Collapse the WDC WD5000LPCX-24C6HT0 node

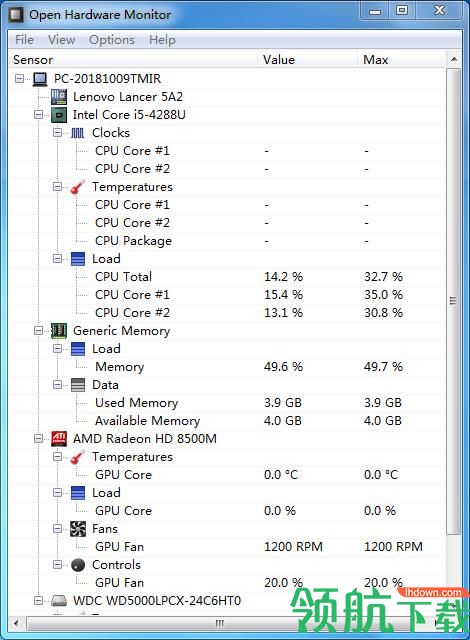click(x=38, y=601)
